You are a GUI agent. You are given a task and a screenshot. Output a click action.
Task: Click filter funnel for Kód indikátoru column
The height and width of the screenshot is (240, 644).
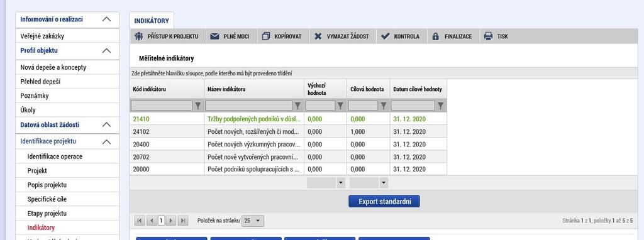point(198,106)
